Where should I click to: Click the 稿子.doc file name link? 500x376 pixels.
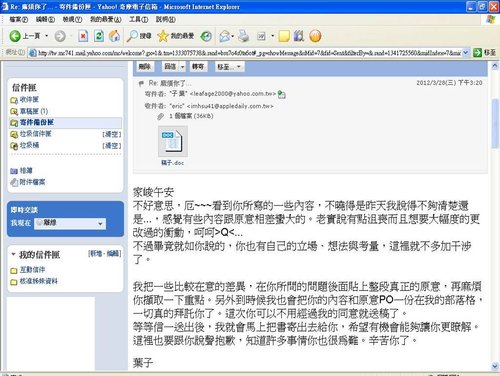[x=173, y=163]
